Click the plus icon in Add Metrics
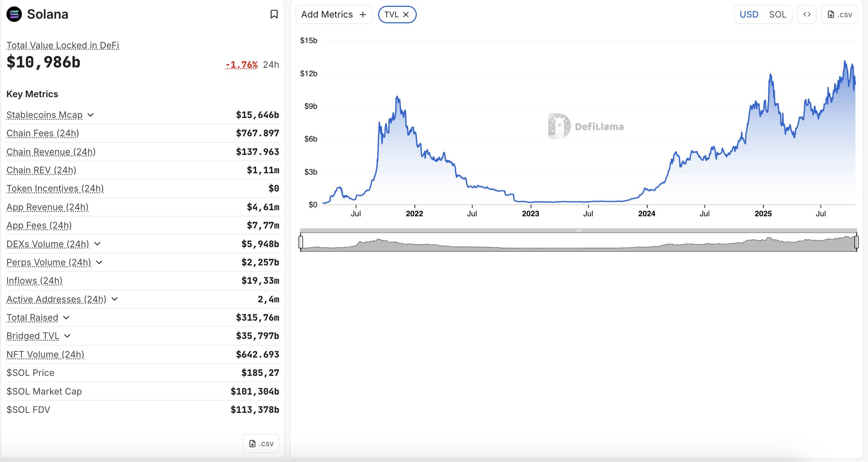The width and height of the screenshot is (868, 462). pos(363,15)
